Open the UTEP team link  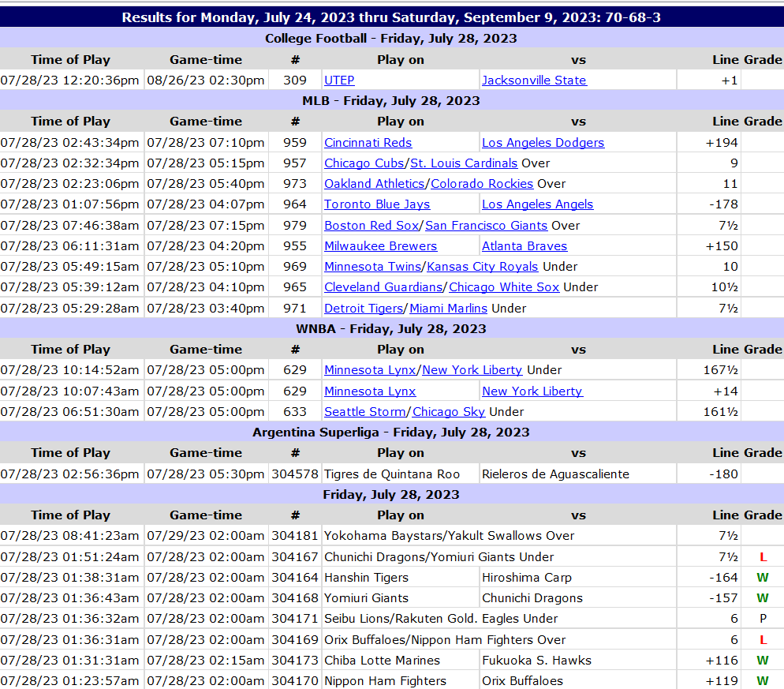pos(339,80)
